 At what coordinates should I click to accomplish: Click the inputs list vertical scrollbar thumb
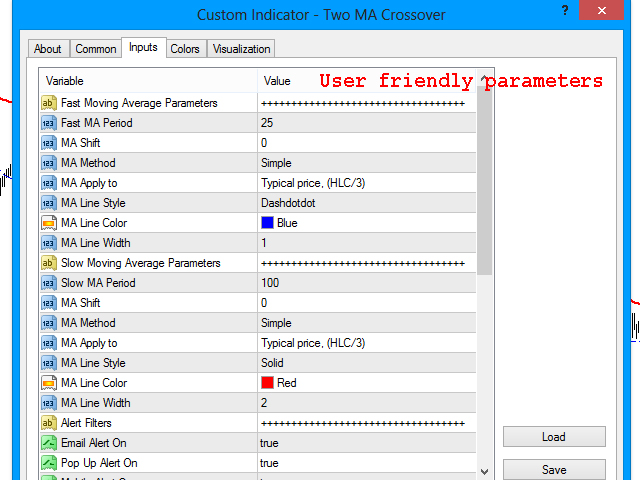point(484,180)
